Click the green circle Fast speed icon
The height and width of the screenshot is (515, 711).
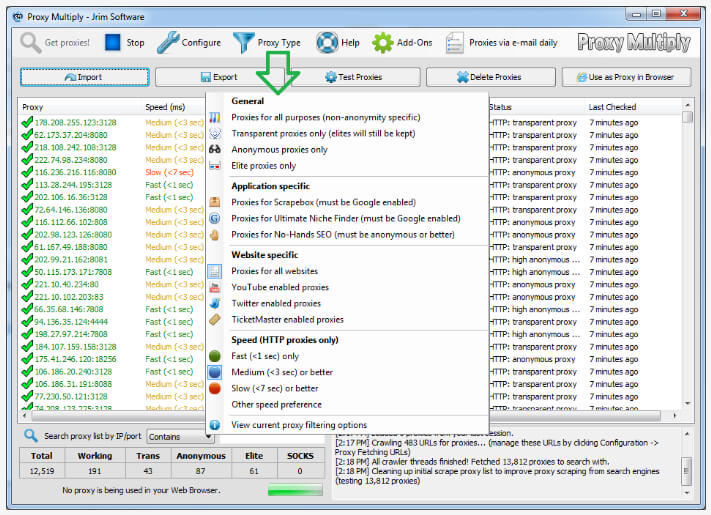(215, 356)
